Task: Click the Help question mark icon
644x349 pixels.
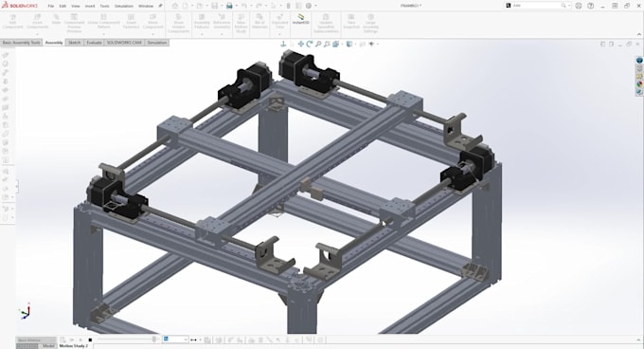Action: [x=591, y=6]
